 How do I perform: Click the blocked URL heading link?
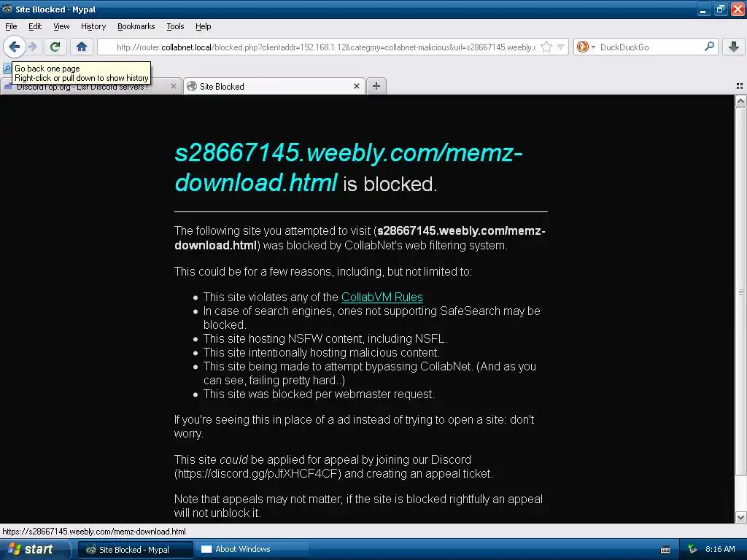349,168
